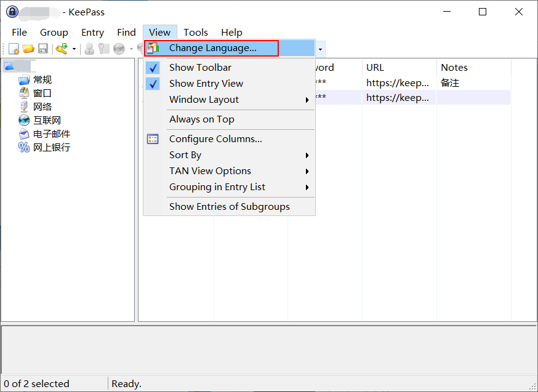Image resolution: width=538 pixels, height=392 pixels.
Task: Select the root database folder icon
Action: (x=9, y=66)
